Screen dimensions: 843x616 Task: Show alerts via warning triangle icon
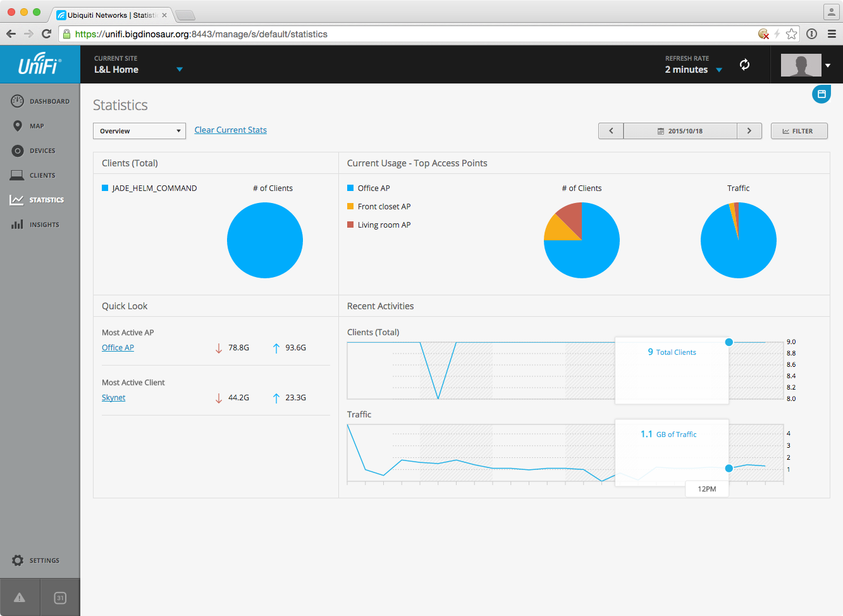(x=20, y=598)
